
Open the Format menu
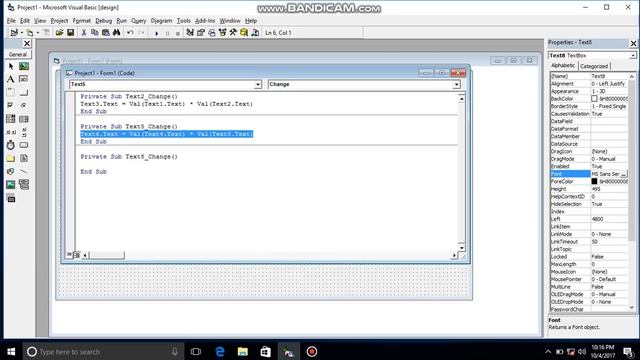[x=82, y=21]
